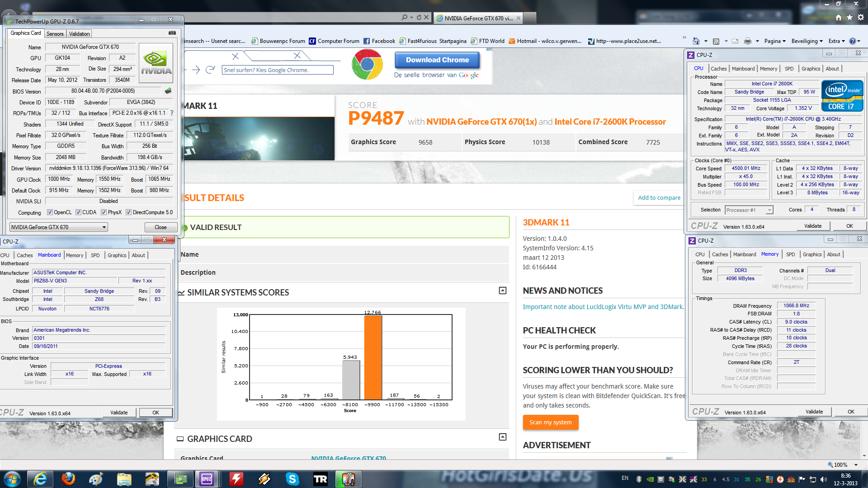Click the GPU-Z taskbar icon
Viewport: 868px width, 488px height.
click(x=180, y=479)
